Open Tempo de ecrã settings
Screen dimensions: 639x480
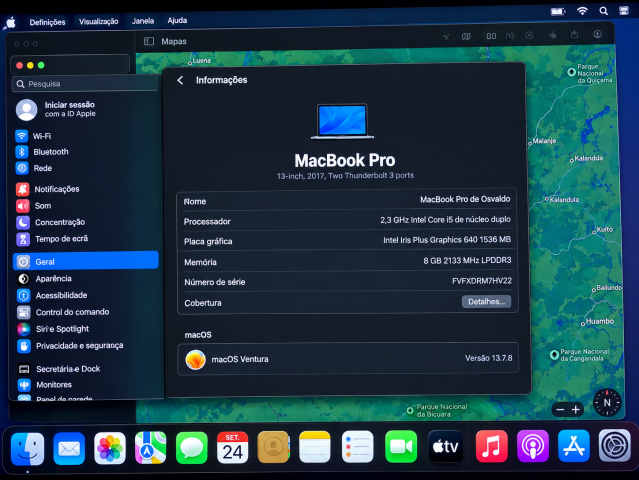[x=52, y=239]
